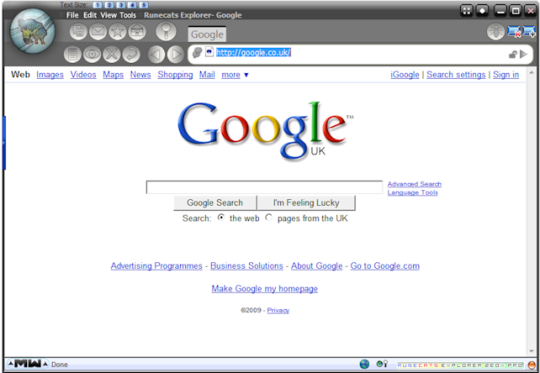The image size is (540, 373).
Task: Click the diamond title bar button
Action: (x=482, y=11)
